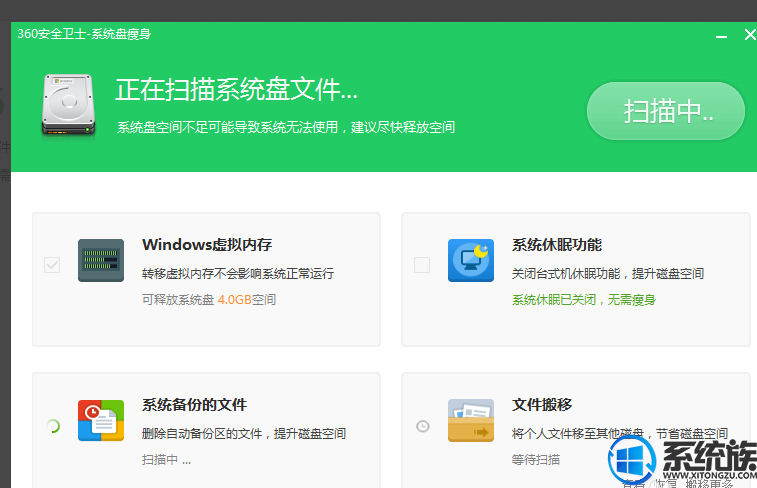Viewport: 757px width, 488px height.
Task: Click the 4.0GB releasable space value
Action: coord(235,300)
